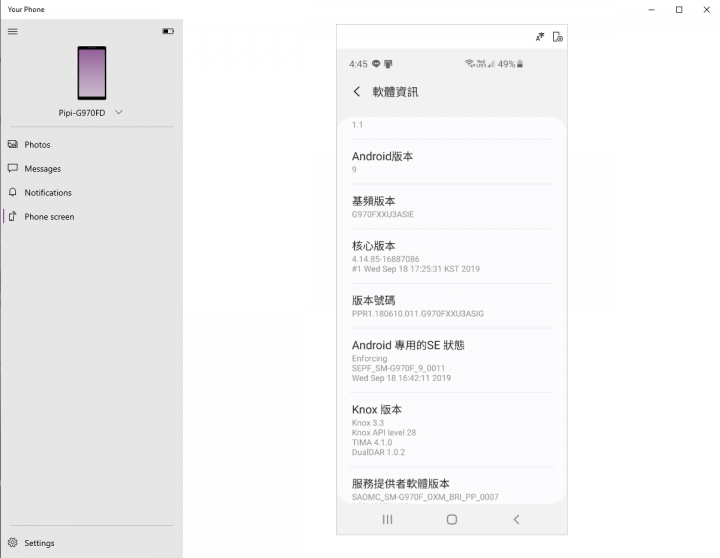Screen dimensions: 720x558
Task: Click the Photos sidebar icon
Action: pos(13,144)
